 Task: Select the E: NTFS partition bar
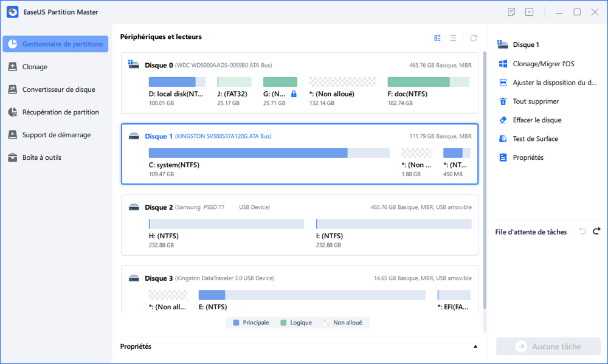coord(312,295)
